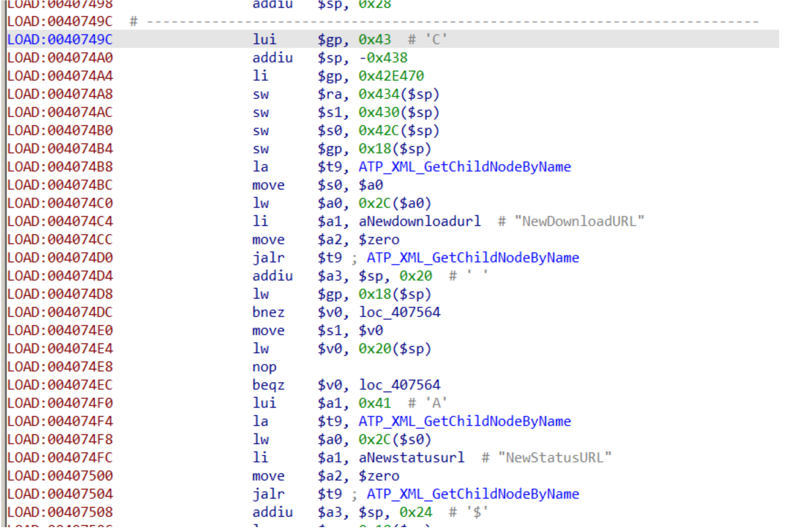Follow the aNewstatusurl symbol reference
The height and width of the screenshot is (532, 787).
point(412,457)
